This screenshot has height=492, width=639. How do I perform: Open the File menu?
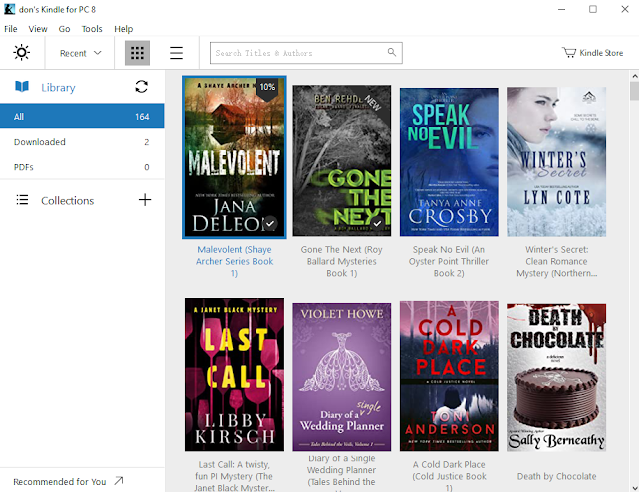[x=11, y=29]
